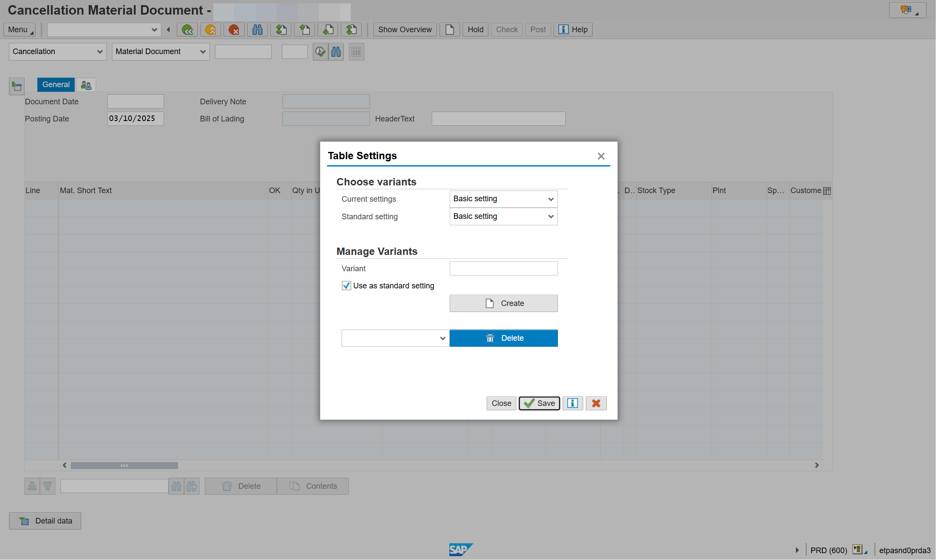The image size is (936, 560).
Task: Click the red X cancel icon in dialog
Action: [596, 403]
